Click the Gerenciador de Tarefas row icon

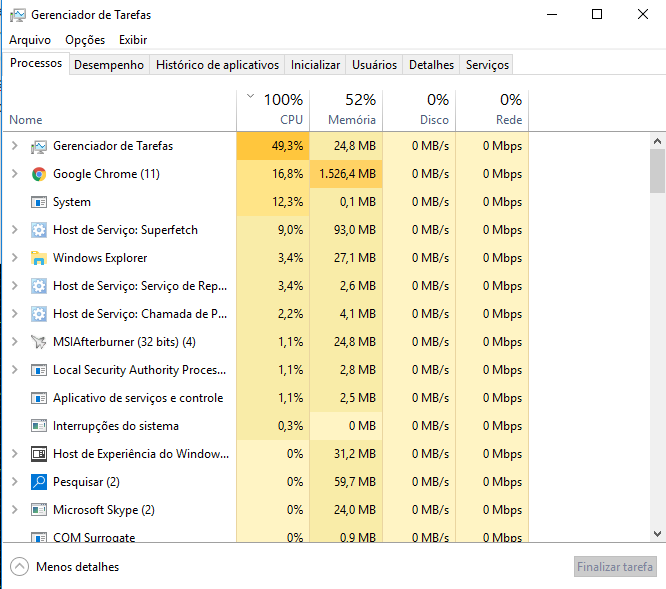pos(39,146)
